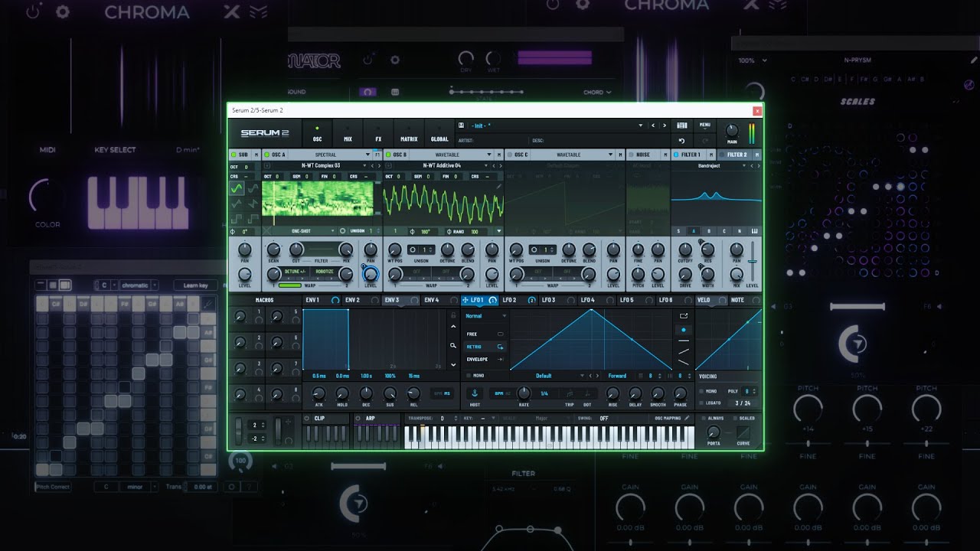Open the preset name dropdown arrow

(x=641, y=126)
